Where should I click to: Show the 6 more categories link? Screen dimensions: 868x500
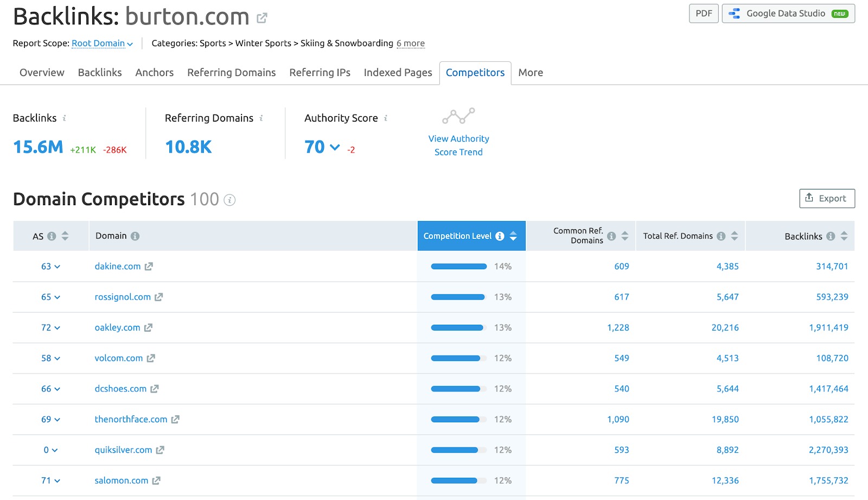click(x=411, y=43)
